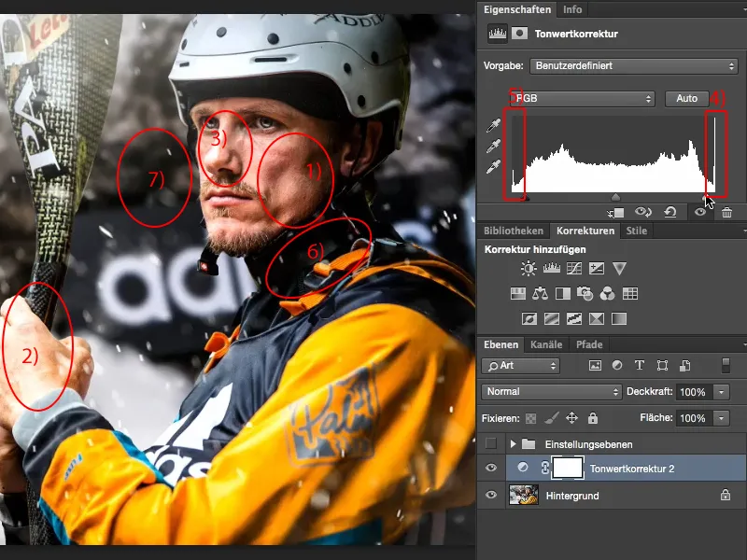Screen dimensions: 747x560
Task: Click the layer mask icon in Eigenschaften header
Action: pos(519,34)
